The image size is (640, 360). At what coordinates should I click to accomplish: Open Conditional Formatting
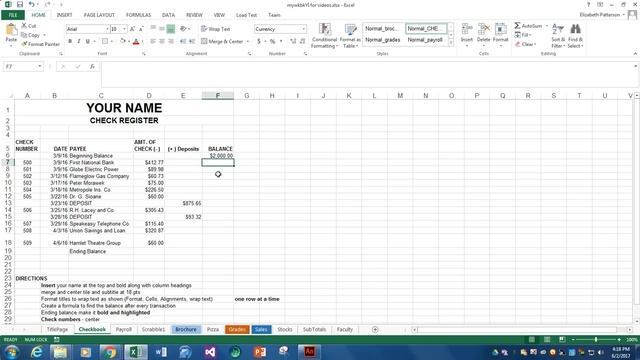[x=324, y=36]
